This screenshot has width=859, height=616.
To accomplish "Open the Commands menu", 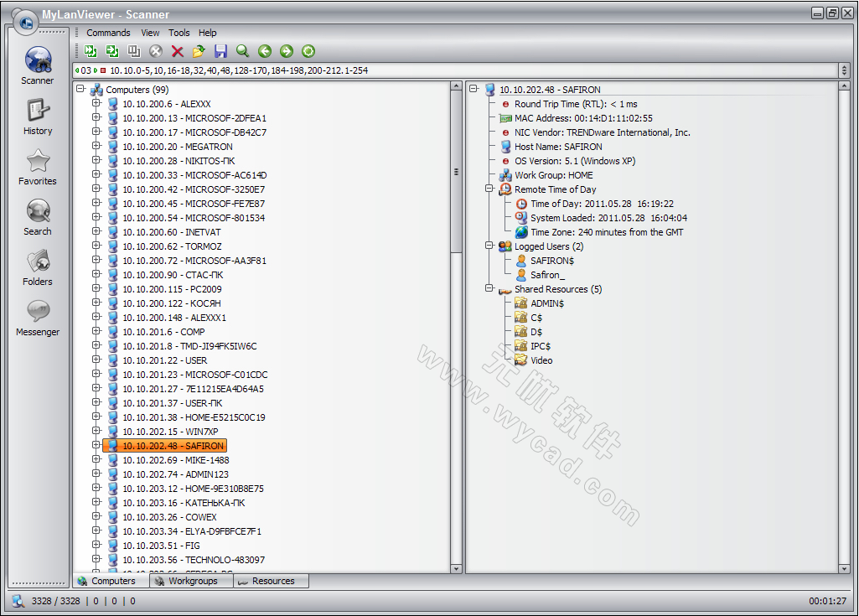I will pos(108,33).
